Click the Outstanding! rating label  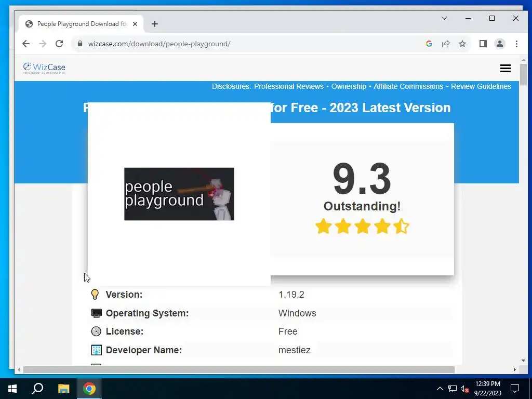(x=362, y=206)
